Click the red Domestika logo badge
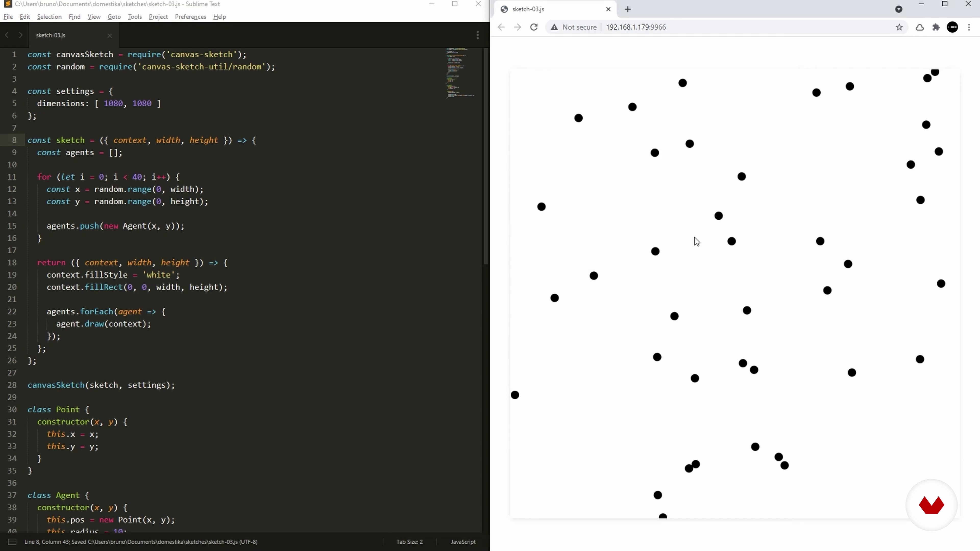 click(931, 505)
